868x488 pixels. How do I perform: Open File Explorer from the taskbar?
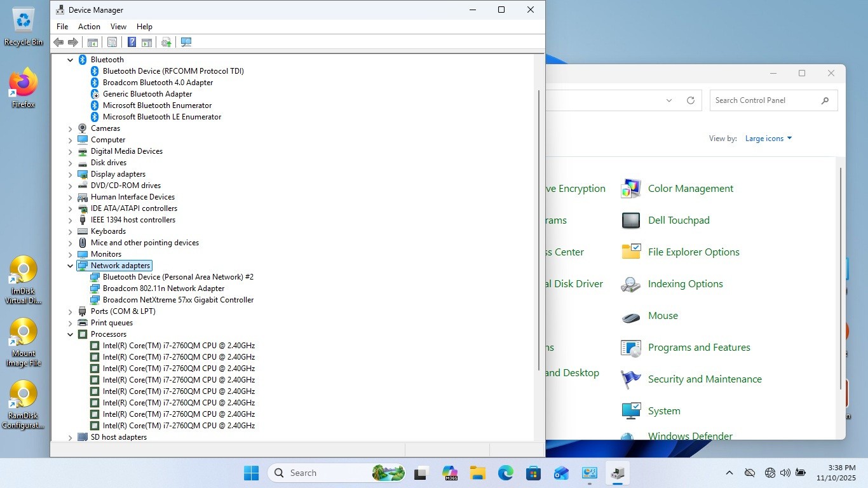477,473
